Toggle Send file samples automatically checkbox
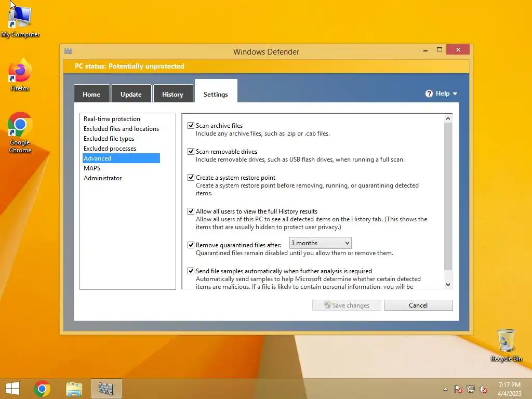 pyautogui.click(x=191, y=271)
